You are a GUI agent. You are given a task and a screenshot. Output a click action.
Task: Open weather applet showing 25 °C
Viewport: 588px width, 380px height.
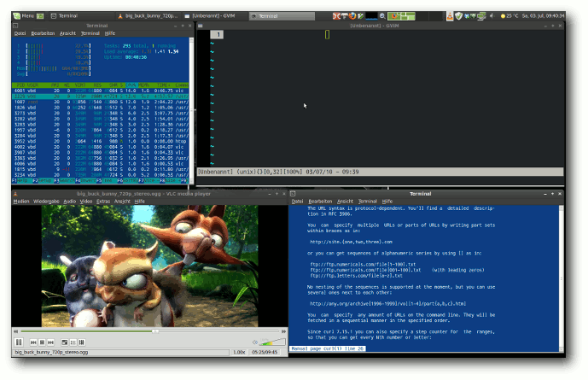509,15
